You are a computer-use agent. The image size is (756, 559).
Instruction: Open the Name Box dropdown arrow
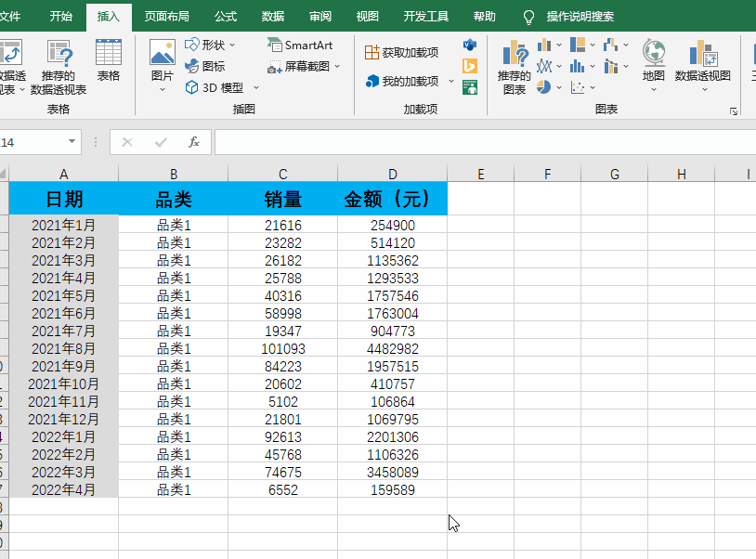coord(72,142)
